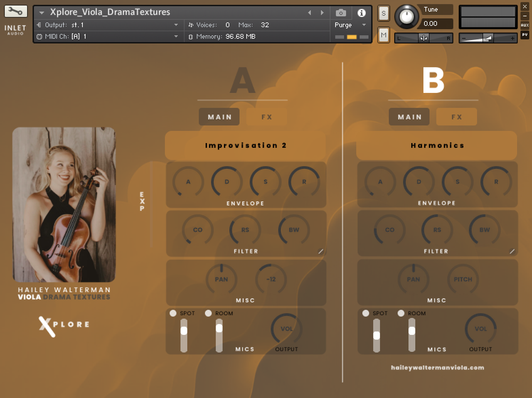The width and height of the screenshot is (532, 398).
Task: Click the Tune value field showing 0.00
Action: point(435,23)
